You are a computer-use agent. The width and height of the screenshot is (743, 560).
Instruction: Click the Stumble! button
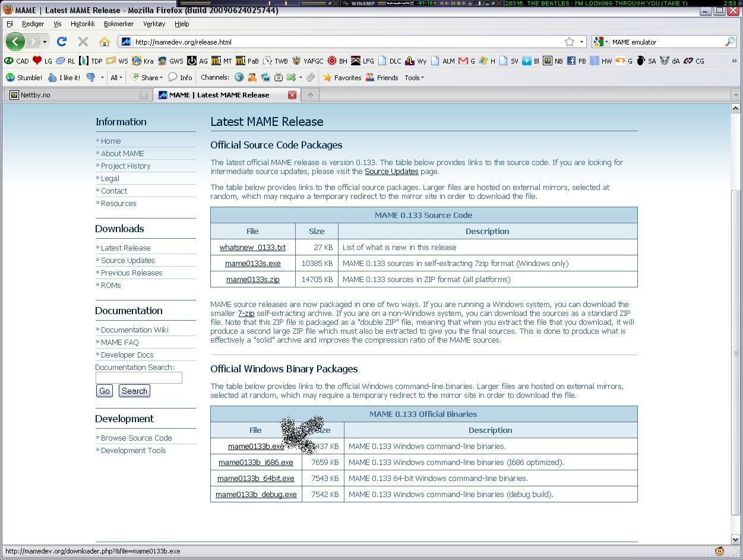coord(24,77)
